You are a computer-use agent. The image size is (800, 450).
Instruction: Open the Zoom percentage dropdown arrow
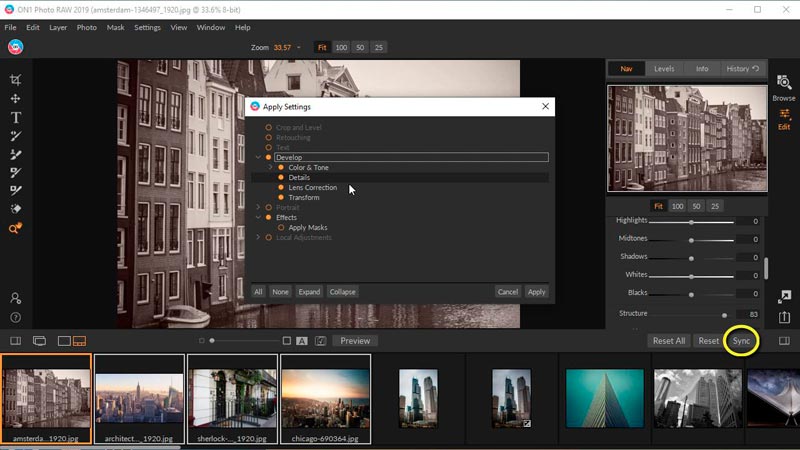299,47
